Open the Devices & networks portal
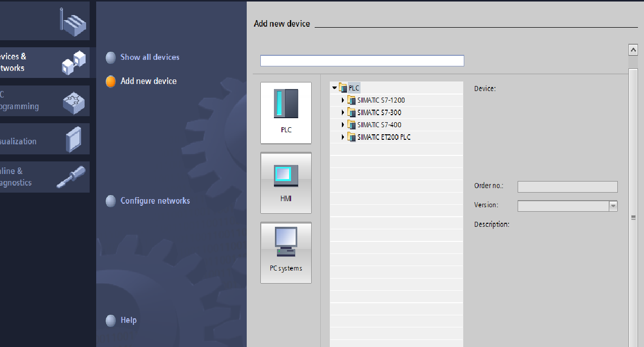644x347 pixels. click(44, 62)
